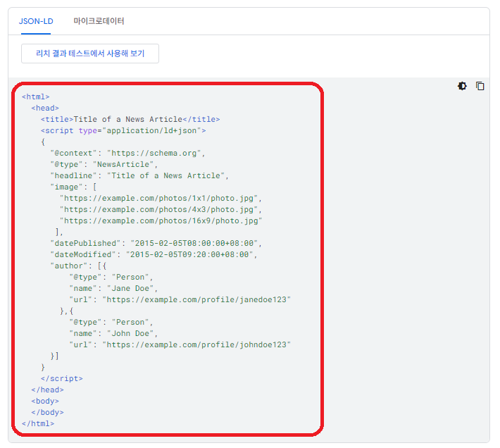500x448 pixels.
Task: Open 리치 결과 테스트에서 사용해 보기 button
Action: [x=90, y=54]
